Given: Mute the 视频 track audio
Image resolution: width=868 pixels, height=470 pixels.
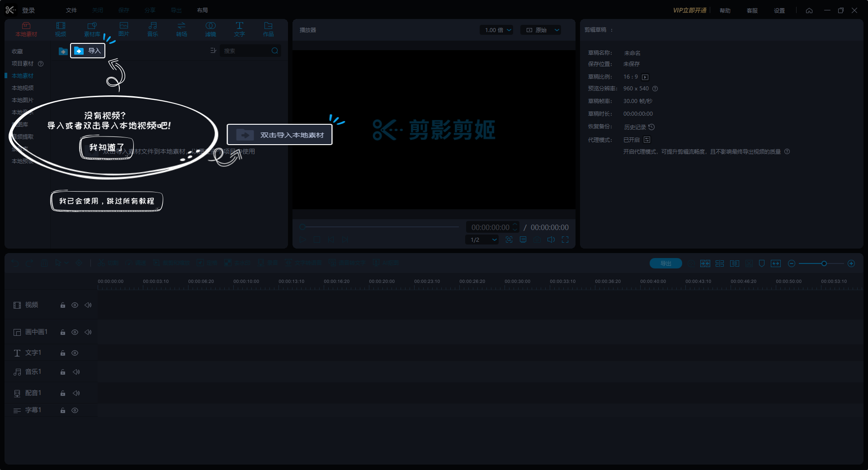Looking at the screenshot, I should (88, 305).
